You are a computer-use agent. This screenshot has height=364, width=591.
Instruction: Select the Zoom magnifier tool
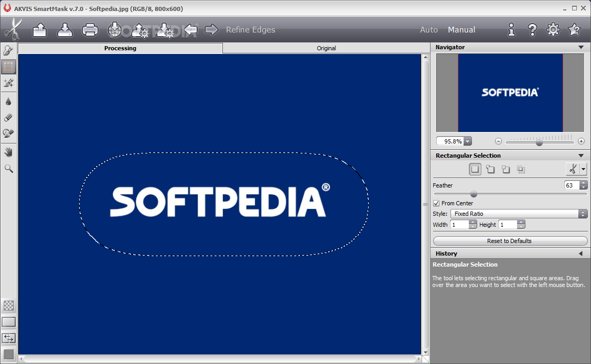click(x=8, y=169)
